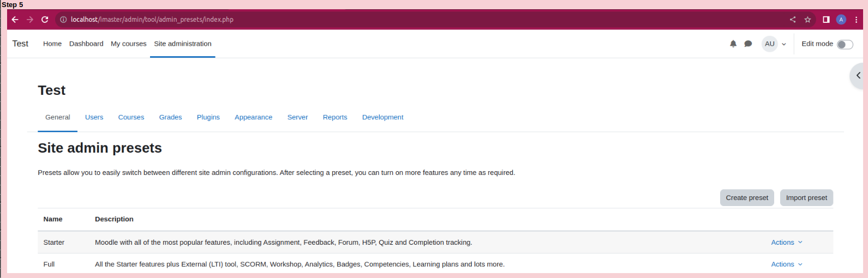Open the notifications bell
This screenshot has width=868, height=278.
[733, 44]
